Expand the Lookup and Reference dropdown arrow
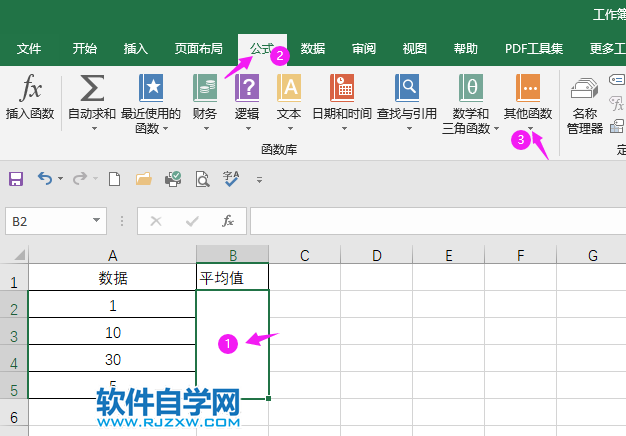Image resolution: width=626 pixels, height=436 pixels. tap(409, 129)
